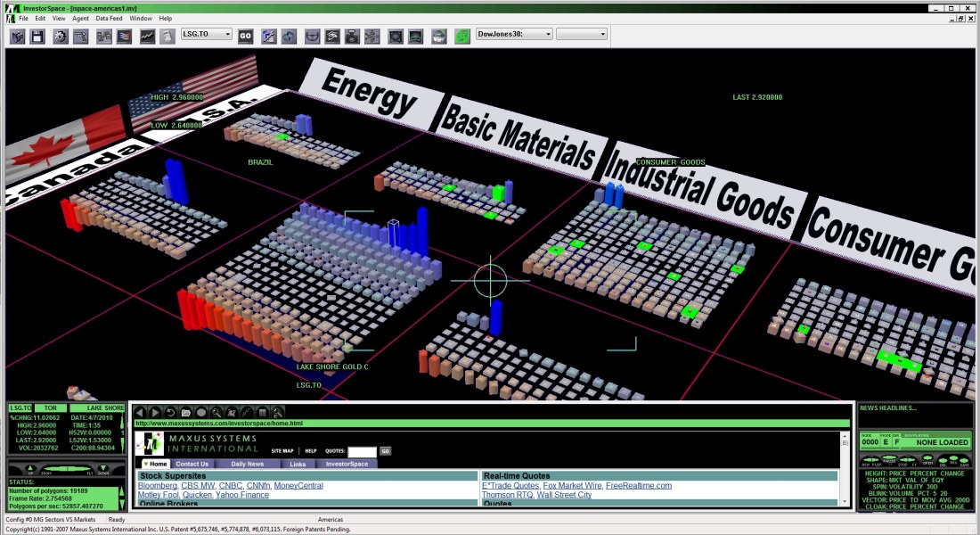This screenshot has height=535, width=980.
Task: Open the FreeRealtime.com link
Action: click(639, 486)
